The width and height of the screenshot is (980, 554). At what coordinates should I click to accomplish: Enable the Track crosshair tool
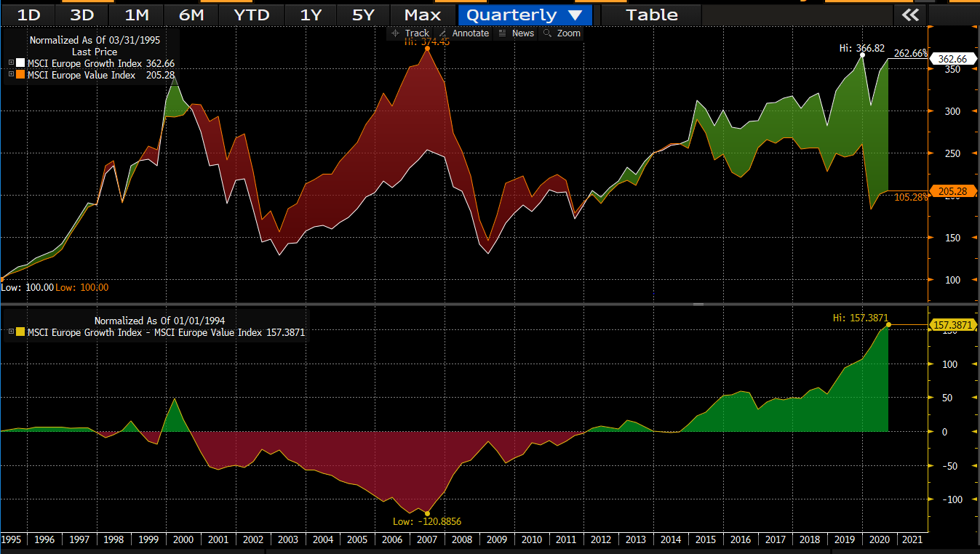[410, 33]
